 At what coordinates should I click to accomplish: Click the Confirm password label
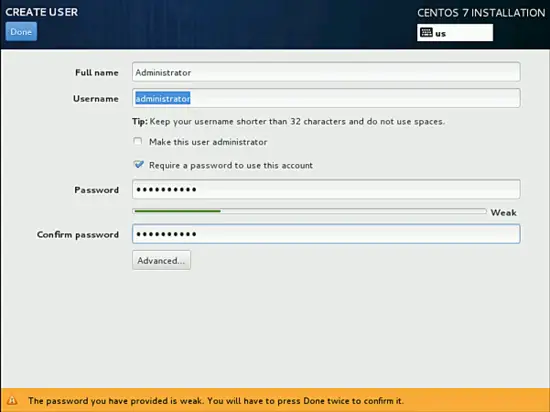[x=78, y=235]
